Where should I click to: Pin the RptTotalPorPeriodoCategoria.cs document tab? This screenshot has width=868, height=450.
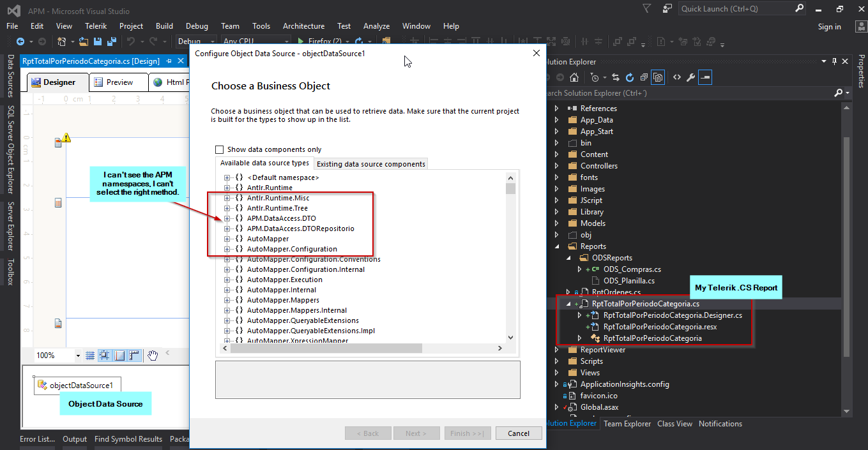169,61
